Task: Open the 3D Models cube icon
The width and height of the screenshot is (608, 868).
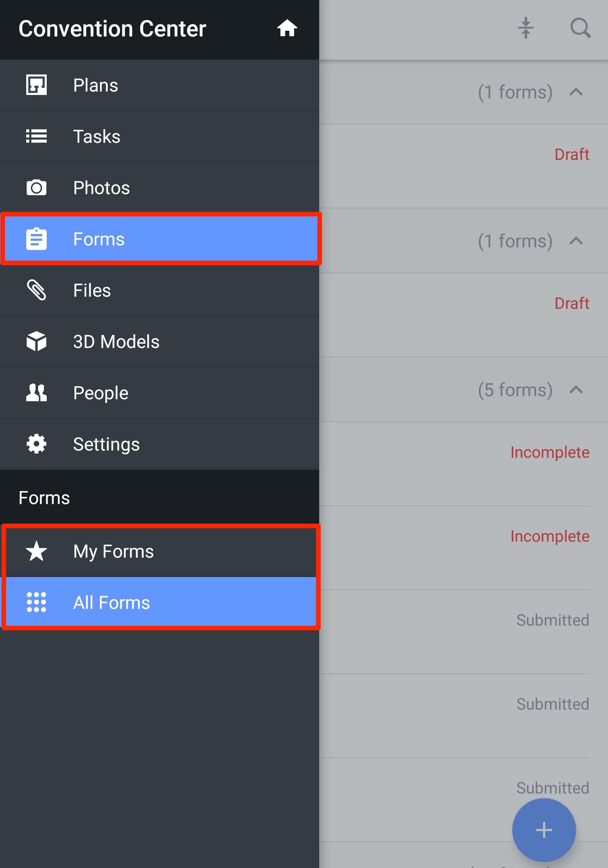Action: (36, 342)
